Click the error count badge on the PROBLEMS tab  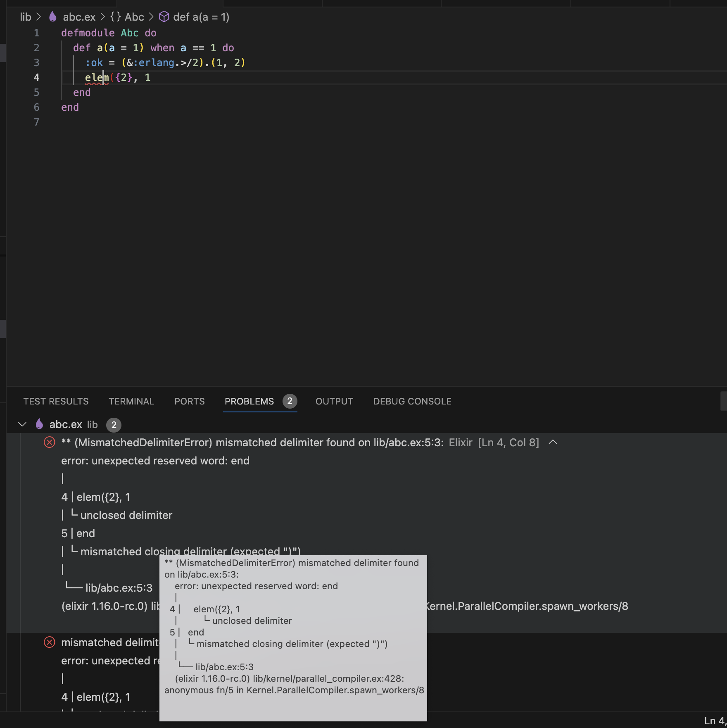point(290,401)
